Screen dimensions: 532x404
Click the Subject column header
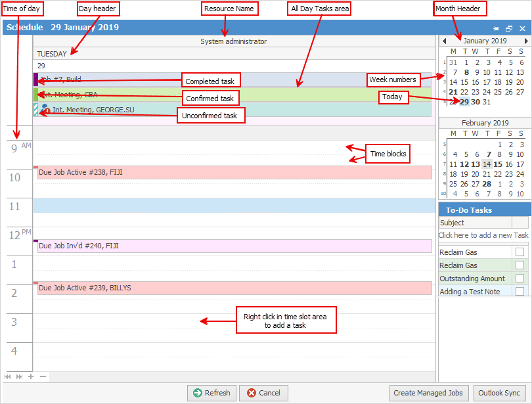(475, 223)
